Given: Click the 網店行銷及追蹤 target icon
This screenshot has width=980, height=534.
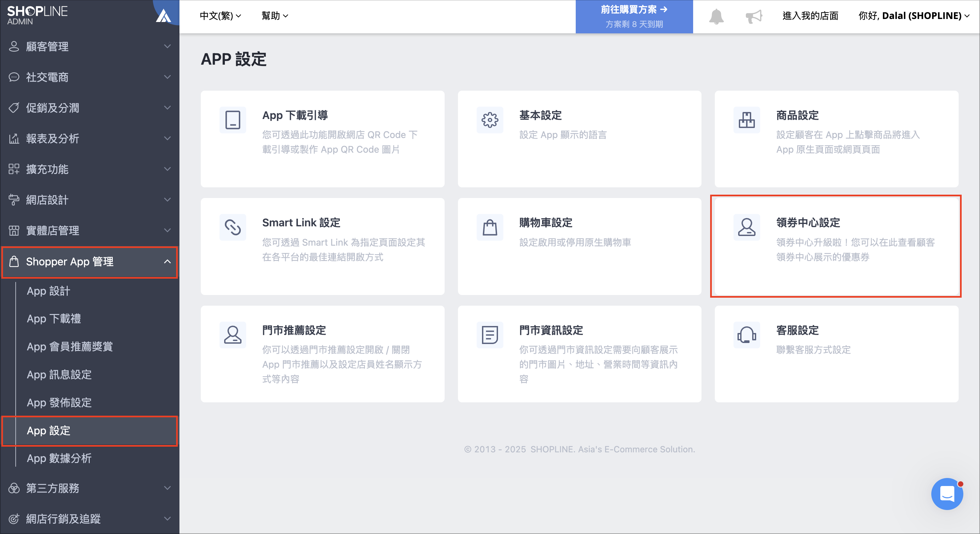Looking at the screenshot, I should (x=14, y=518).
